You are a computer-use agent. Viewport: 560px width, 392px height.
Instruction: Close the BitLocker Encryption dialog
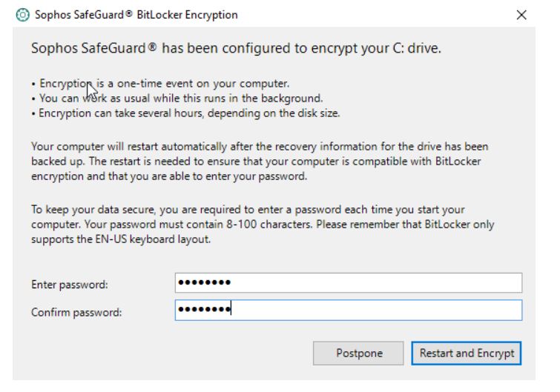click(x=521, y=15)
